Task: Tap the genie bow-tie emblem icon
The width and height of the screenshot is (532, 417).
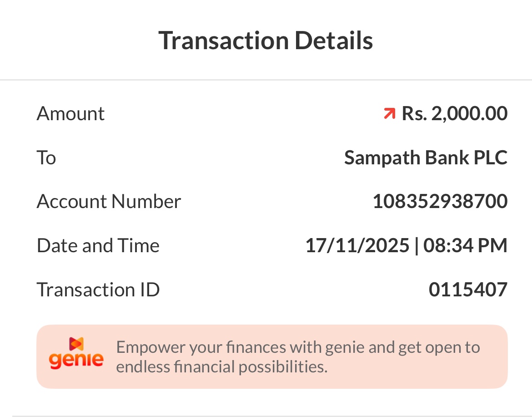Action: (76, 344)
